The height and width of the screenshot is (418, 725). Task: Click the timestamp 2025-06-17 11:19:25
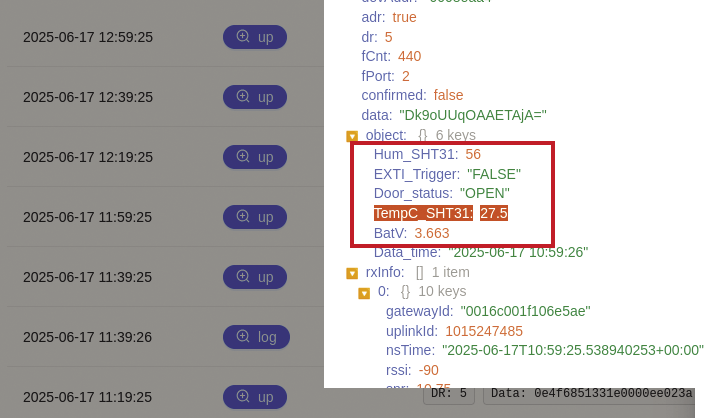coord(87,397)
